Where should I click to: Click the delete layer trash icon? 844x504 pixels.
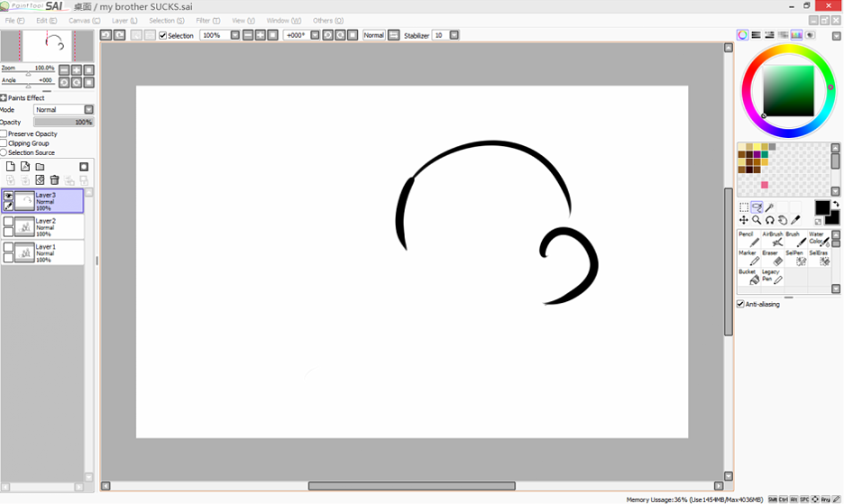pos(54,180)
